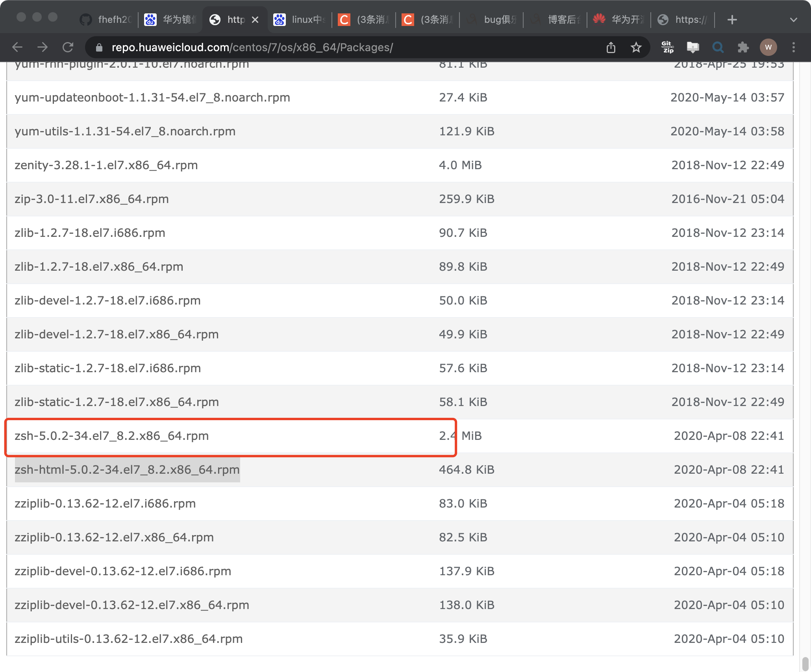Close the active http tab
This screenshot has height=672, width=811.
tap(255, 20)
